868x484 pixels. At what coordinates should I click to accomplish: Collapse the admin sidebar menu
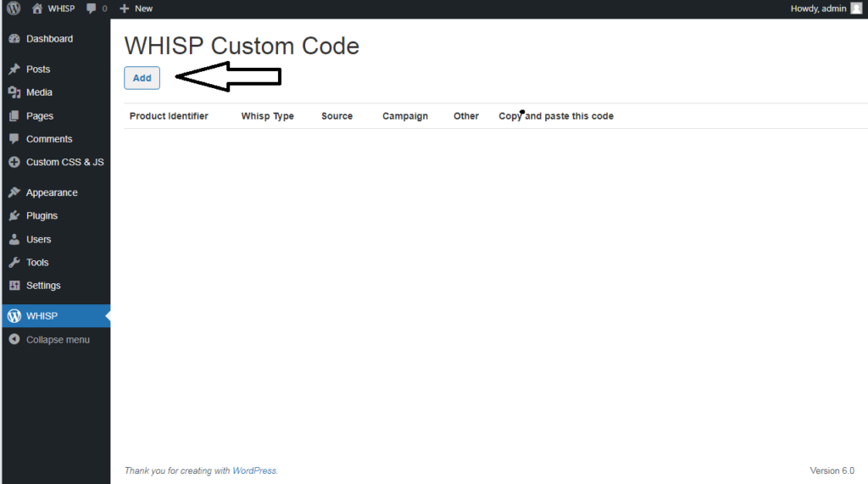[x=58, y=339]
